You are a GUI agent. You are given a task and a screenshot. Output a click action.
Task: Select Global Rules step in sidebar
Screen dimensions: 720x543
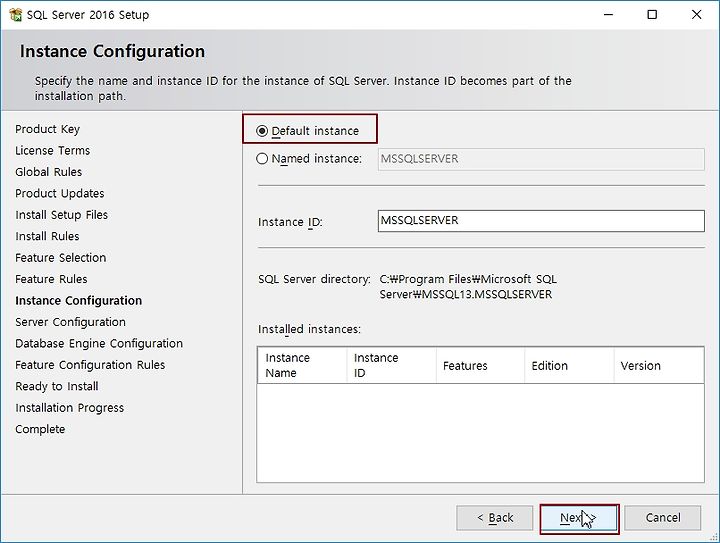[48, 172]
